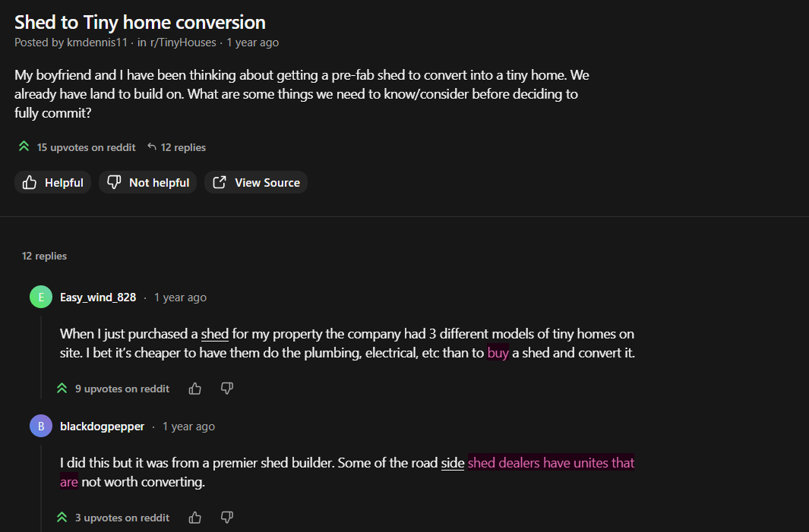Click the reply arrow beside 12 replies
The height and width of the screenshot is (532, 809).
(x=152, y=147)
